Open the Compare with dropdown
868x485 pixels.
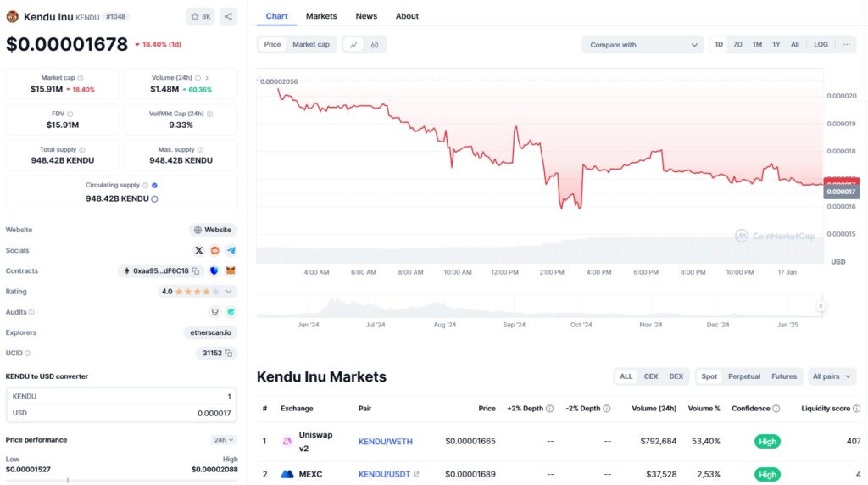(643, 45)
